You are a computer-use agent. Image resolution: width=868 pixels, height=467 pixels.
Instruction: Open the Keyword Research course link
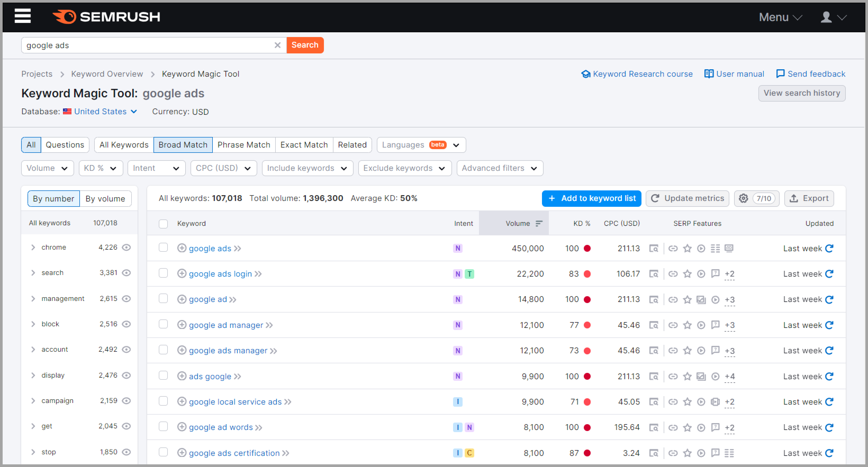(637, 74)
